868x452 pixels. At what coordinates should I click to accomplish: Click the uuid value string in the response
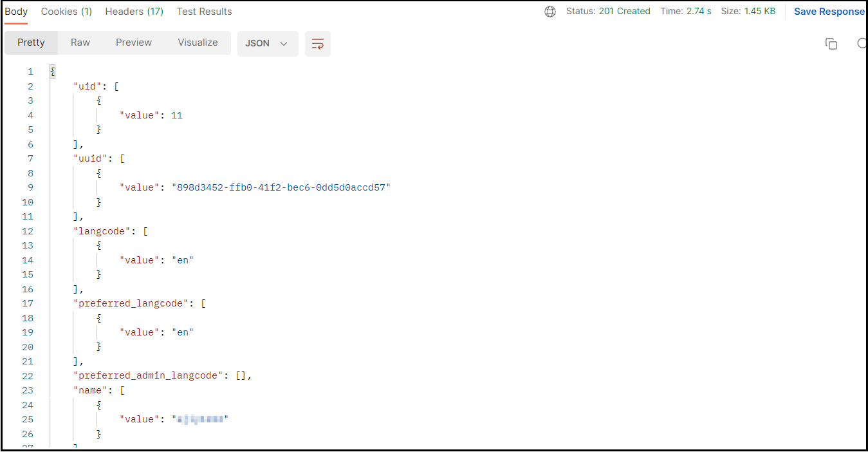(281, 187)
